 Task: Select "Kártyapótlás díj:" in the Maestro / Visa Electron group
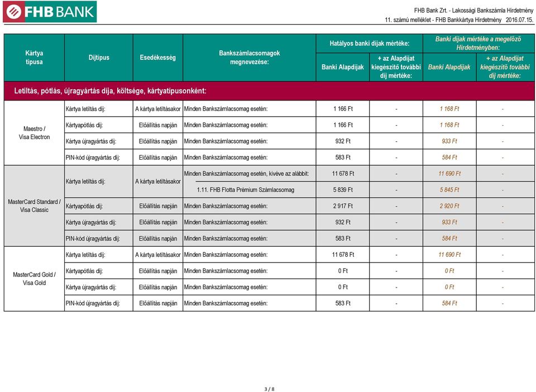[x=84, y=125]
